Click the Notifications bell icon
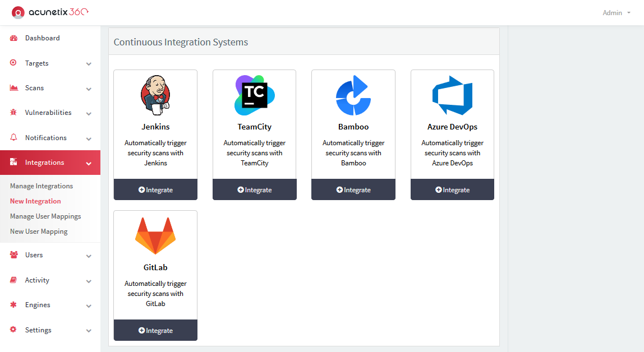Viewport: 644px width, 352px height. coord(14,138)
